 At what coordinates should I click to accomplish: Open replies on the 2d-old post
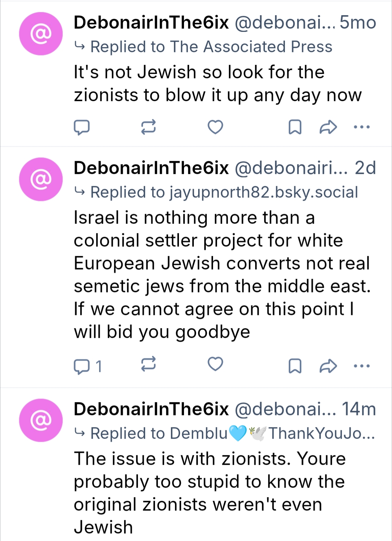pos(87,366)
